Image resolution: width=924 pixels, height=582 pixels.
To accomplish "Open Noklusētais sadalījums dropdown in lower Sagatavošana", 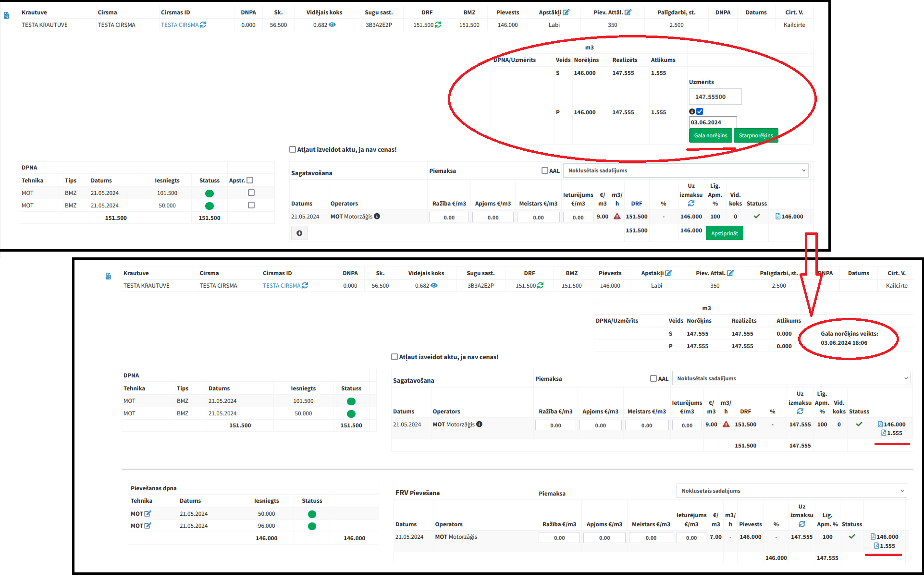I will [x=791, y=378].
